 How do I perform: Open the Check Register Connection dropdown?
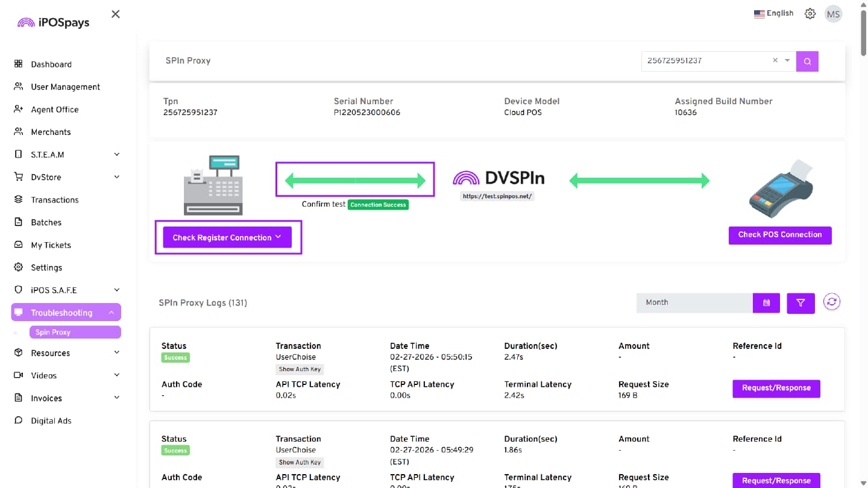coord(227,237)
